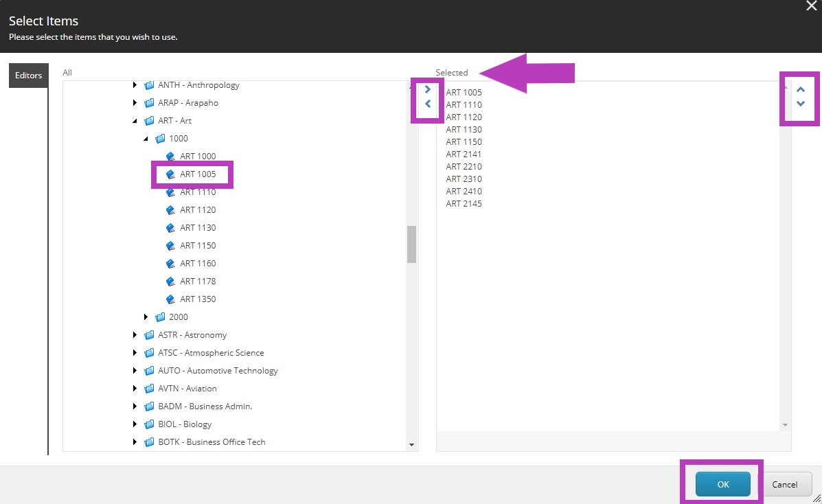Viewport: 822px width, 504px height.
Task: Click the BADM - Business Admin. folder icon
Action: click(150, 406)
